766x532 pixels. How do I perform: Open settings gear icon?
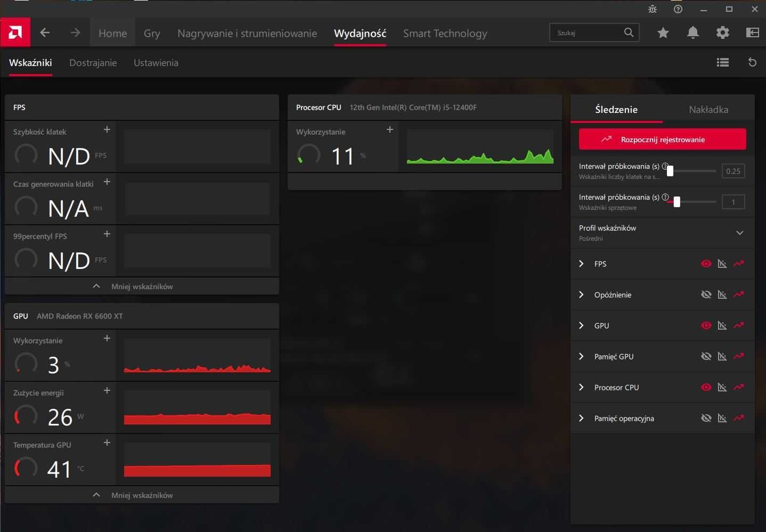pos(722,33)
